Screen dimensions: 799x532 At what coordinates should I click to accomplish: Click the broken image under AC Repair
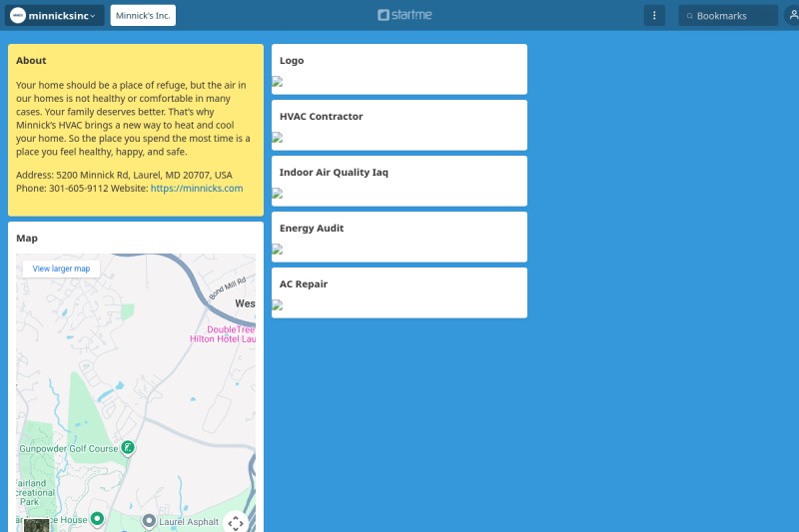(278, 305)
